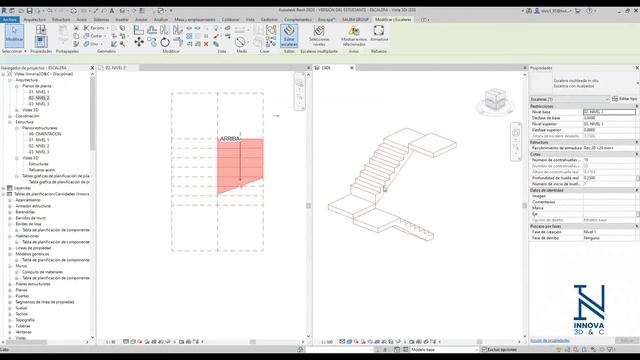Viewport: 640px width, 360px height.
Task: Collapse Planos estructurales node
Action: (x=17, y=128)
